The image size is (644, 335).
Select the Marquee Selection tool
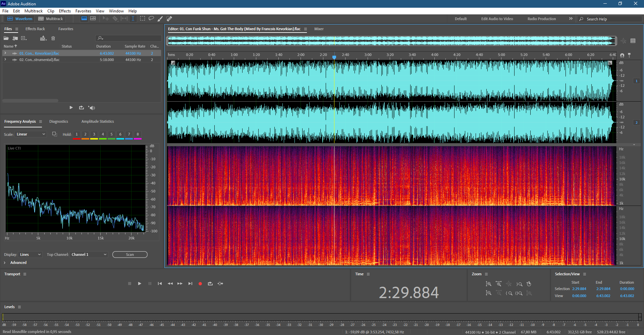click(x=143, y=18)
